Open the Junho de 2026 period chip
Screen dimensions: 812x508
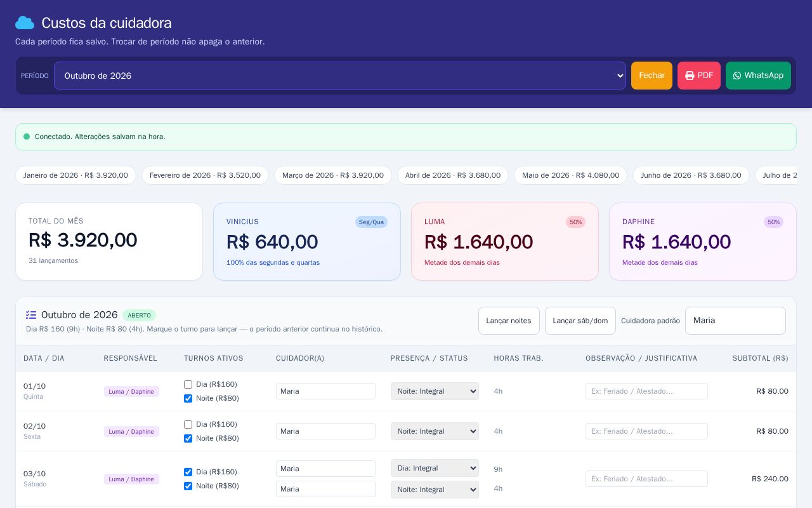[x=691, y=175]
